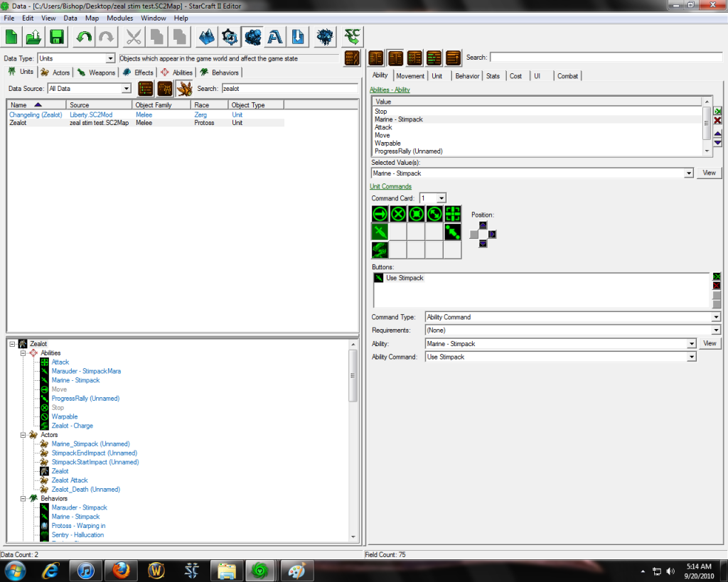The width and height of the screenshot is (728, 582).
Task: Collapse the Abilities tree node
Action: [23, 353]
